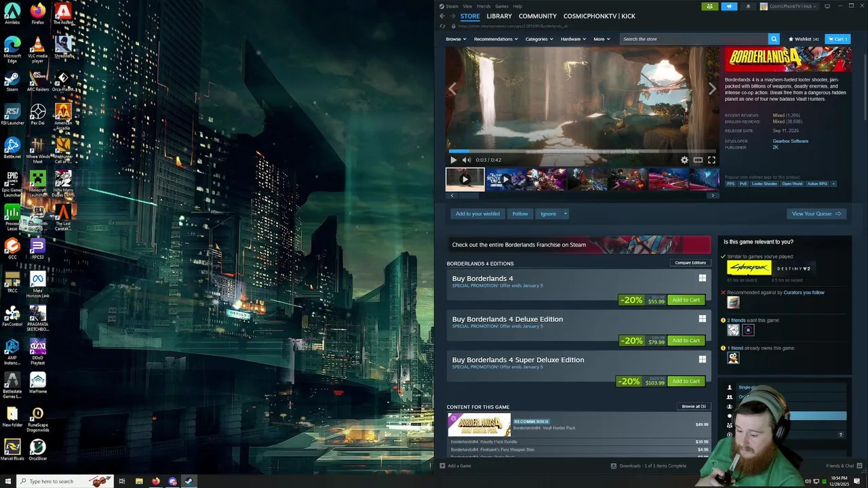Open the Wishlist link
This screenshot has height=488, width=868.
pyautogui.click(x=804, y=39)
